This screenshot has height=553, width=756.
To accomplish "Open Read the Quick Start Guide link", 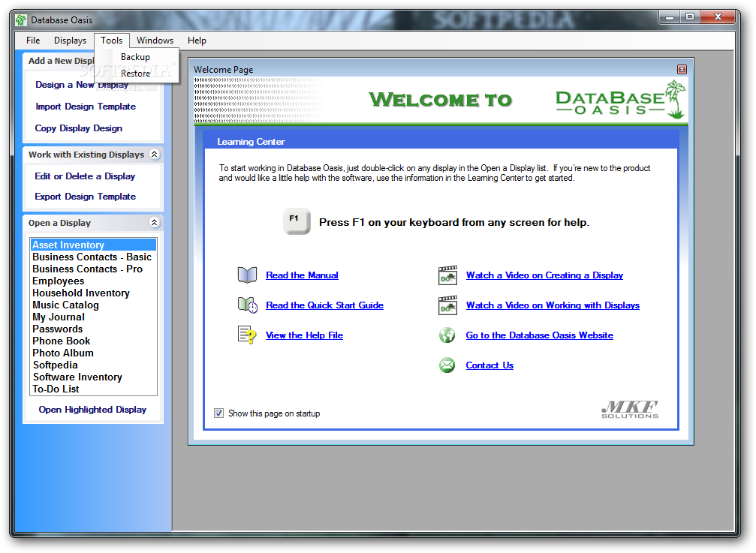I will coord(324,305).
